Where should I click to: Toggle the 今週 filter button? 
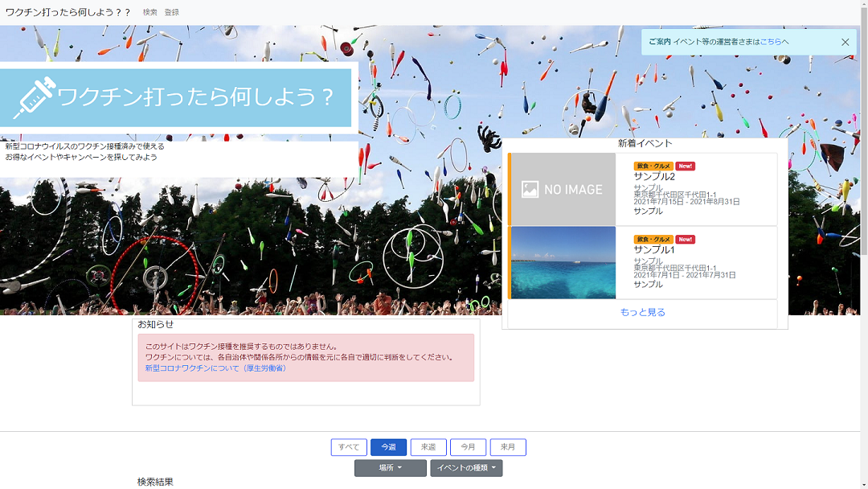[388, 447]
